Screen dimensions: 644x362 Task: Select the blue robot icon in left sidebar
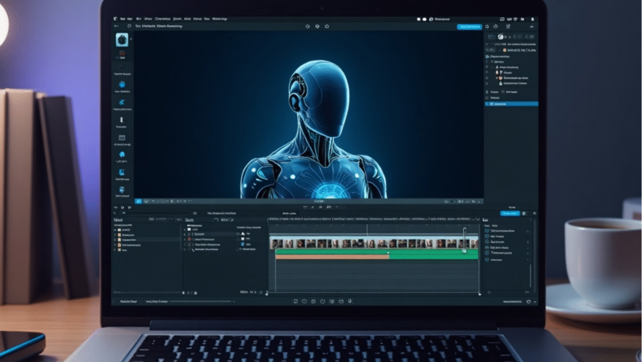pyautogui.click(x=122, y=84)
